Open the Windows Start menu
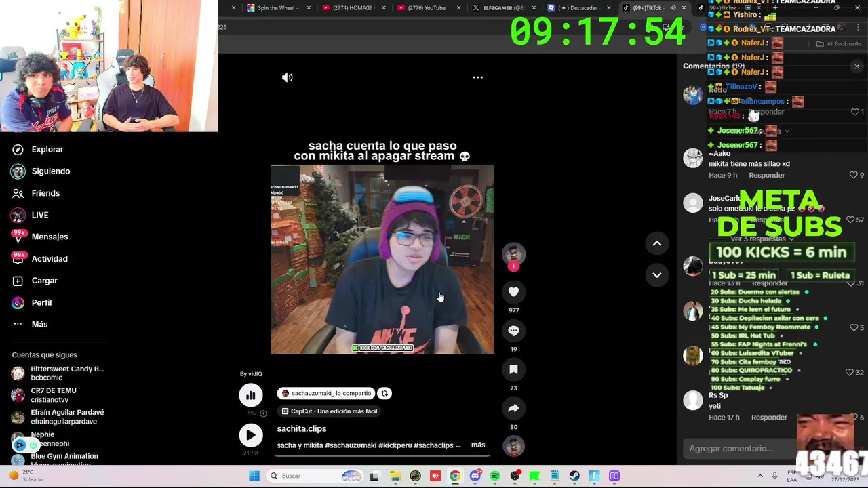This screenshot has height=488, width=868. pyautogui.click(x=254, y=476)
